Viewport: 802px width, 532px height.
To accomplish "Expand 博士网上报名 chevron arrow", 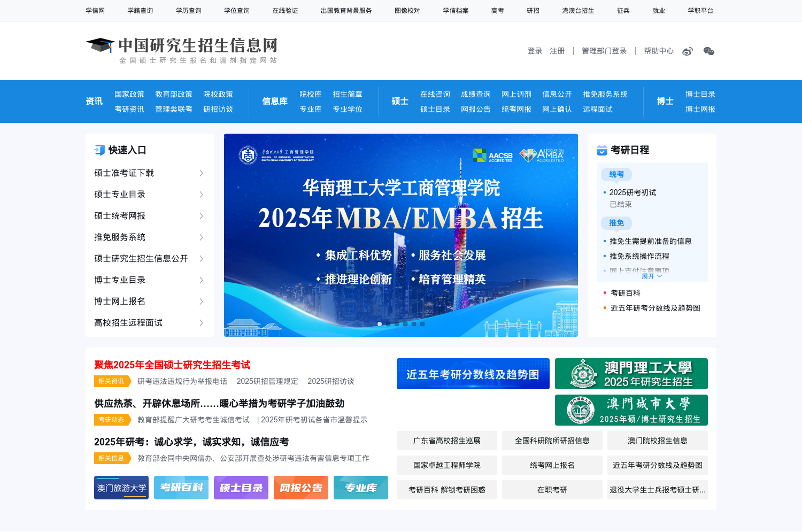I will pyautogui.click(x=201, y=302).
